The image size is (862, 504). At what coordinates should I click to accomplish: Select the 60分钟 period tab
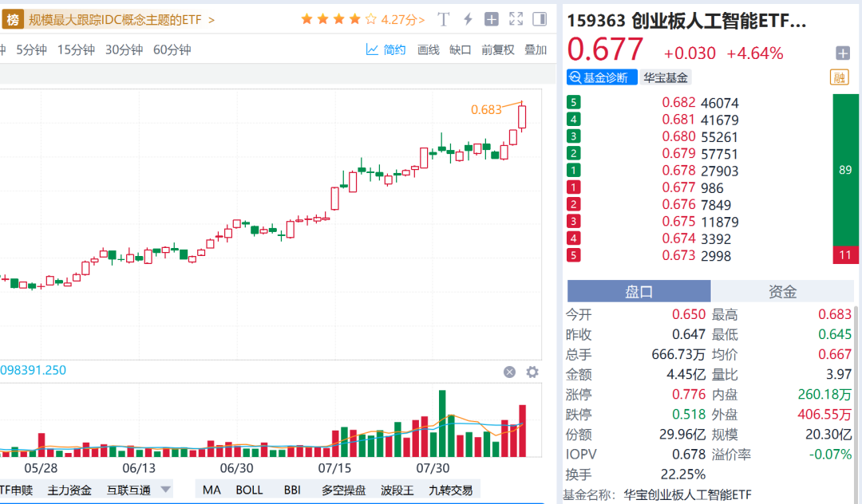(x=172, y=50)
